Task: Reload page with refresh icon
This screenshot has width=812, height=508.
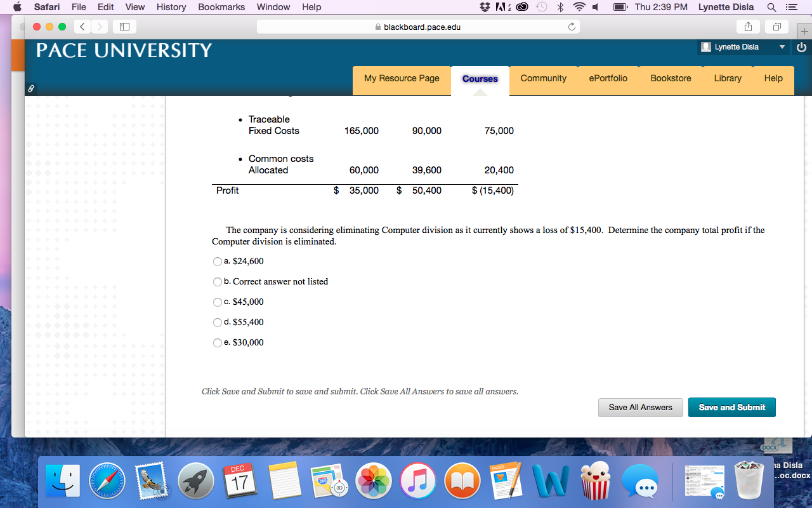Action: (x=571, y=27)
